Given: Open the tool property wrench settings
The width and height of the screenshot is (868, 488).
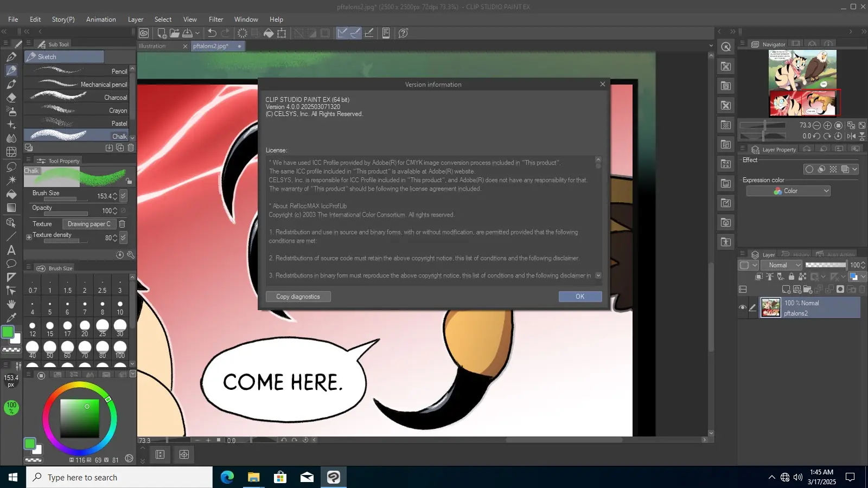Looking at the screenshot, I should tap(131, 254).
